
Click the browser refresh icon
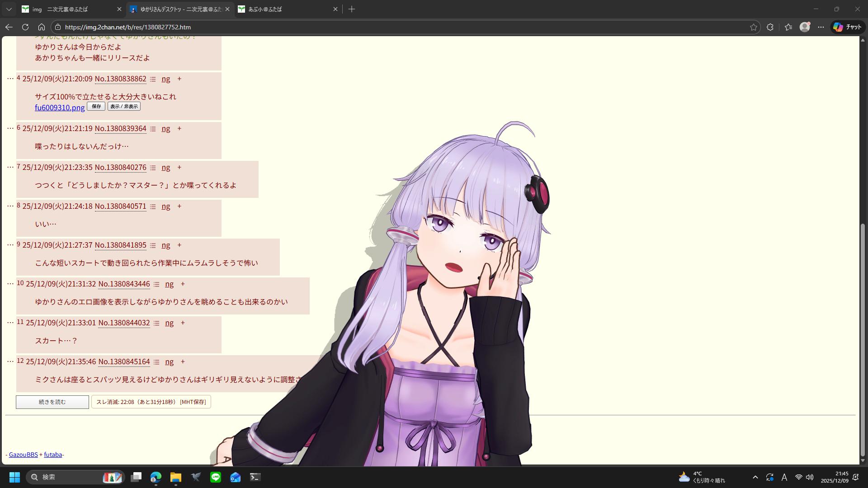coord(25,27)
